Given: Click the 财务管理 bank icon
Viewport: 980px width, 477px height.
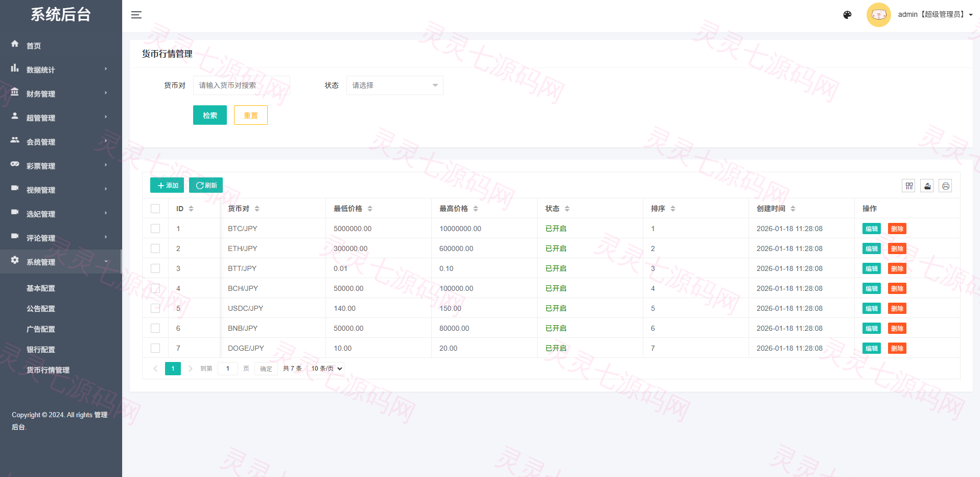Looking at the screenshot, I should tap(15, 92).
